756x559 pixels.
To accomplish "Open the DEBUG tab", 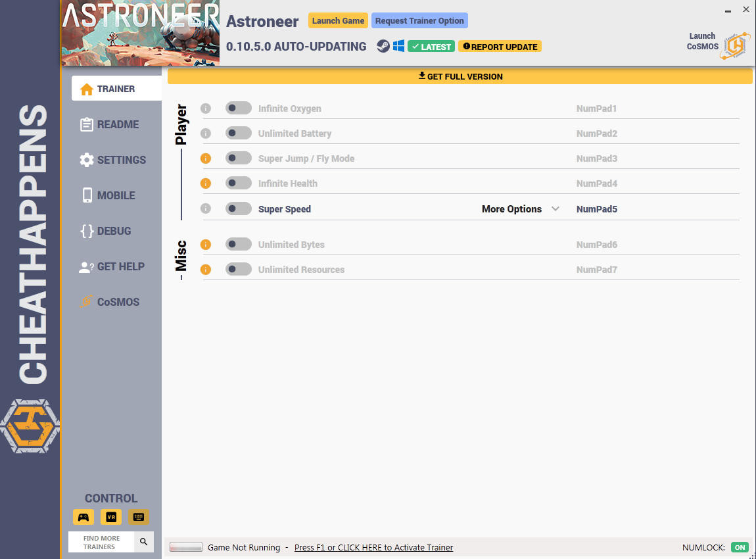I will tap(106, 231).
